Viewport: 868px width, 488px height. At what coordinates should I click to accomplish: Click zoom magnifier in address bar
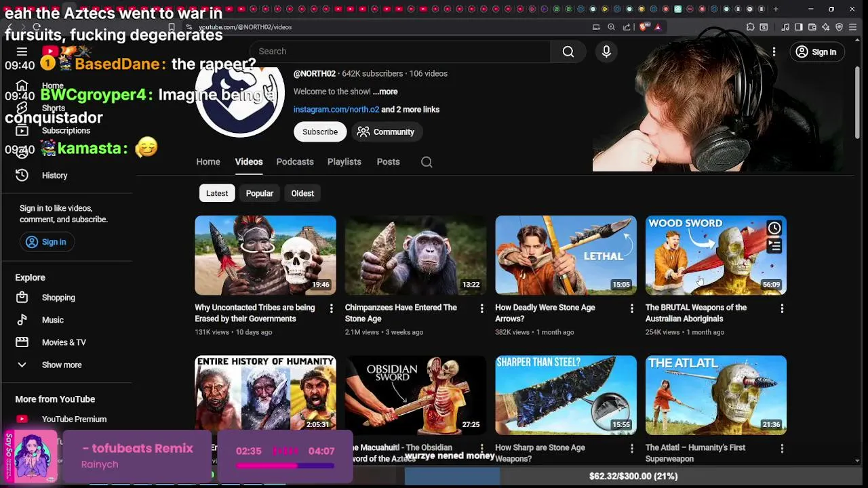tap(611, 27)
